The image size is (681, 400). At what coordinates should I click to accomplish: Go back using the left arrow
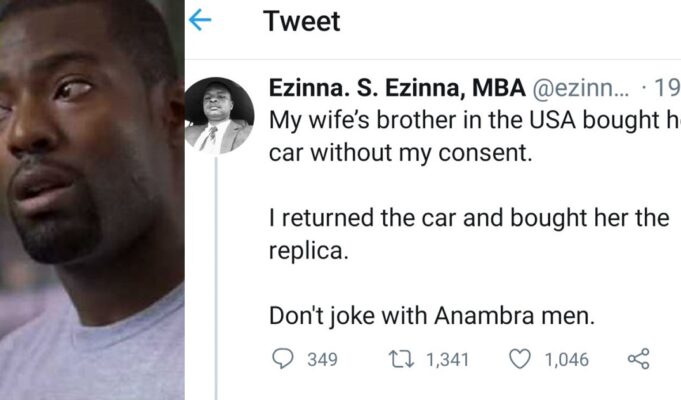click(200, 20)
